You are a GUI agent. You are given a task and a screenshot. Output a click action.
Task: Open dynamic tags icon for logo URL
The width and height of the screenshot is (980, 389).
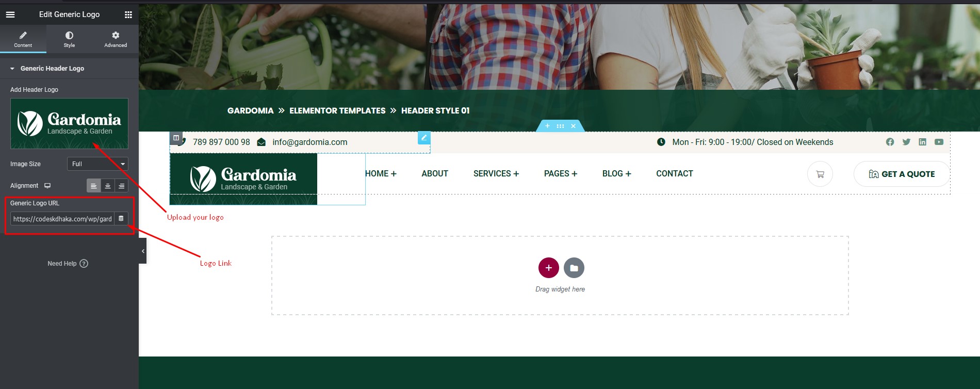click(x=121, y=219)
